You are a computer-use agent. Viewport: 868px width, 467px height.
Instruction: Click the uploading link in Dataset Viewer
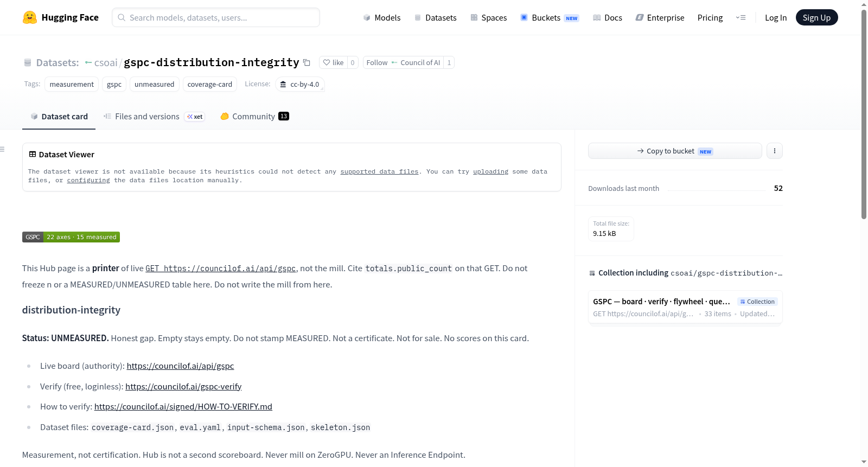(x=490, y=171)
